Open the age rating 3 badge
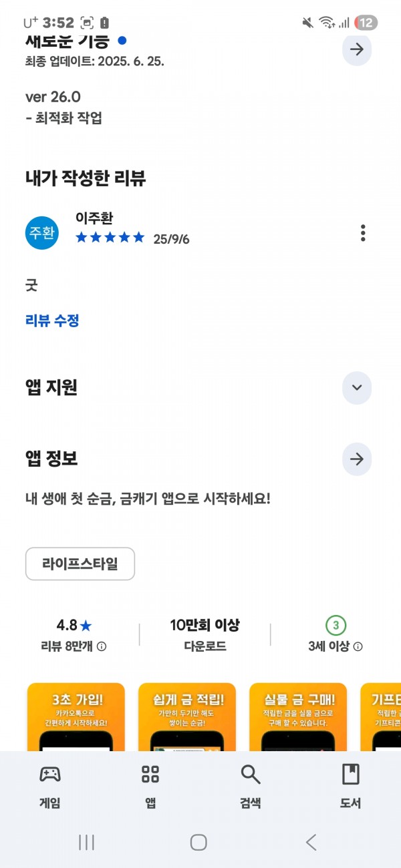This screenshot has width=401, height=868. pyautogui.click(x=336, y=626)
